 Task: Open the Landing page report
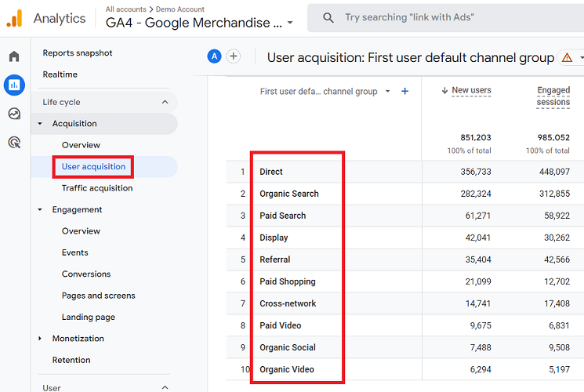[89, 317]
